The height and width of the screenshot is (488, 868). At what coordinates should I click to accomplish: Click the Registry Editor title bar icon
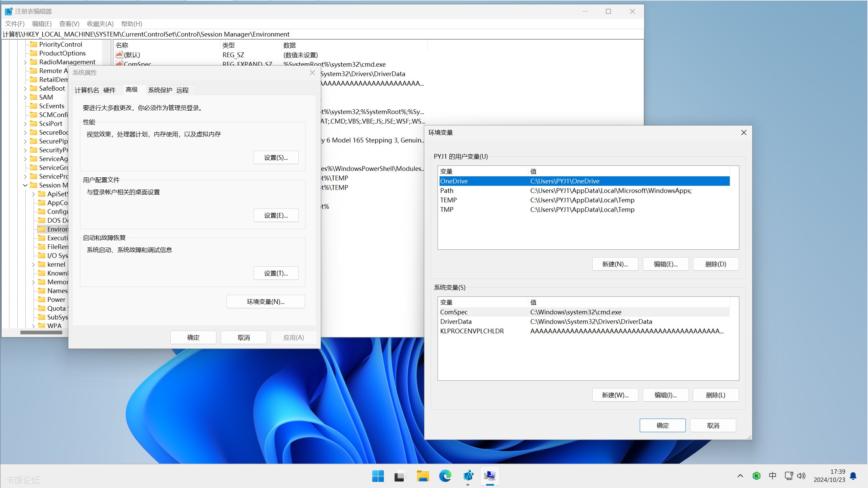click(9, 11)
